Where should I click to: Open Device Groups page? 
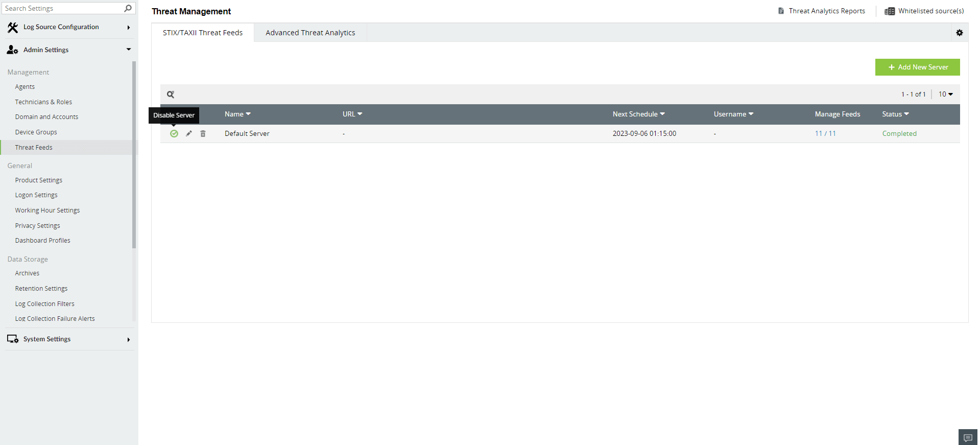(x=36, y=132)
